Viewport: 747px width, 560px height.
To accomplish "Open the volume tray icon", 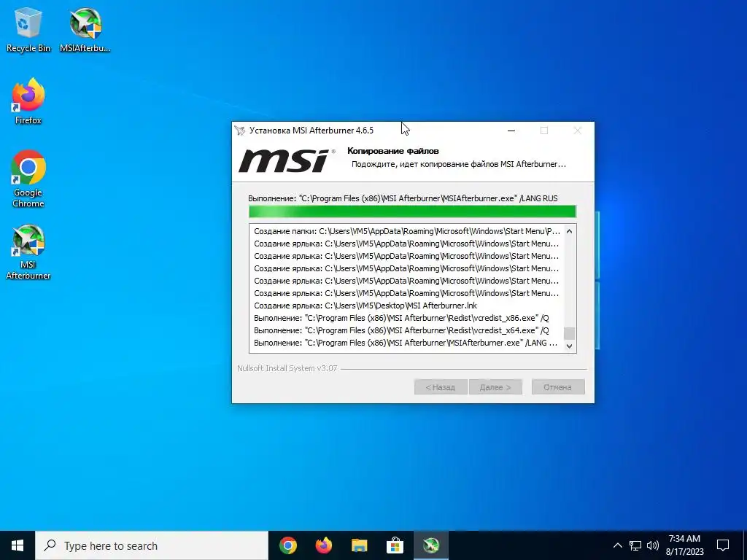I will tap(653, 545).
